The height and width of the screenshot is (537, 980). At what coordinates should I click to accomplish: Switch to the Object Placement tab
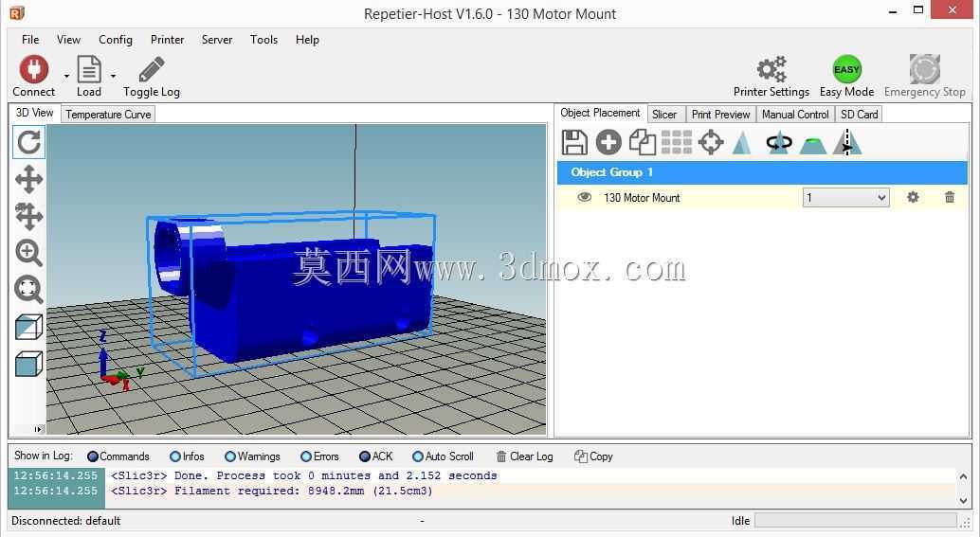[600, 113]
